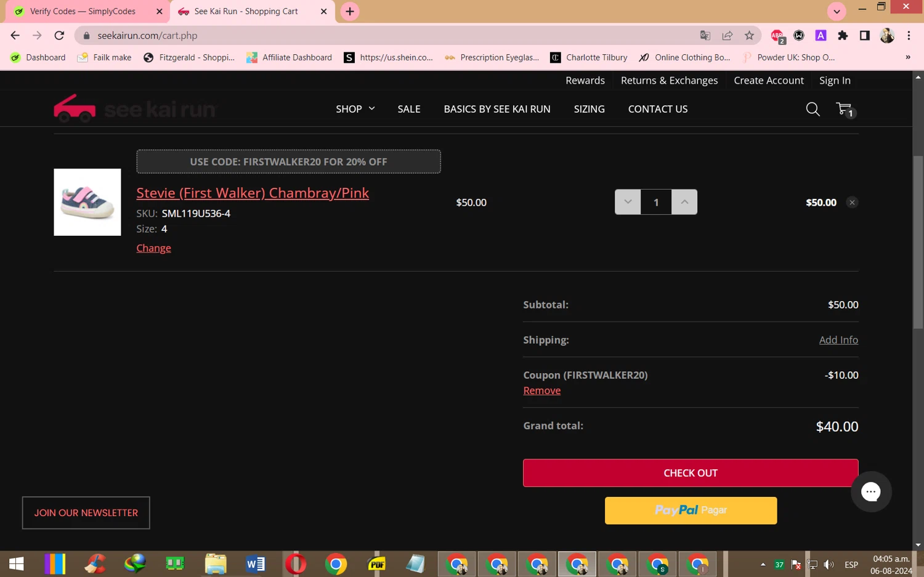Viewport: 924px width, 577px height.
Task: Click Sign In link
Action: point(835,81)
